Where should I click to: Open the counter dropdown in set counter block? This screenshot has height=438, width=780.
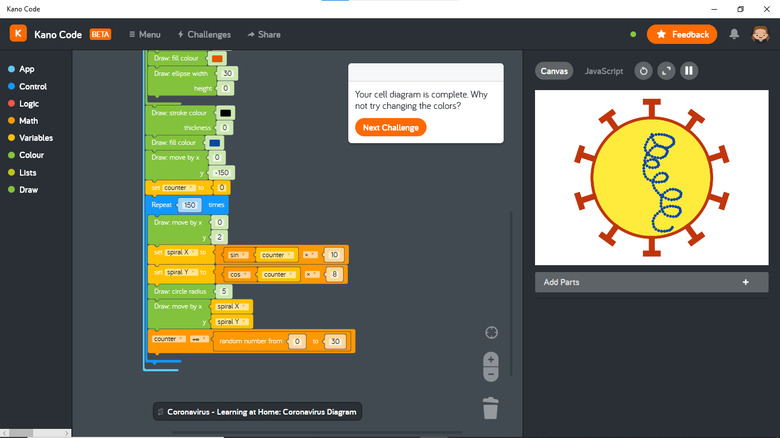click(x=179, y=188)
